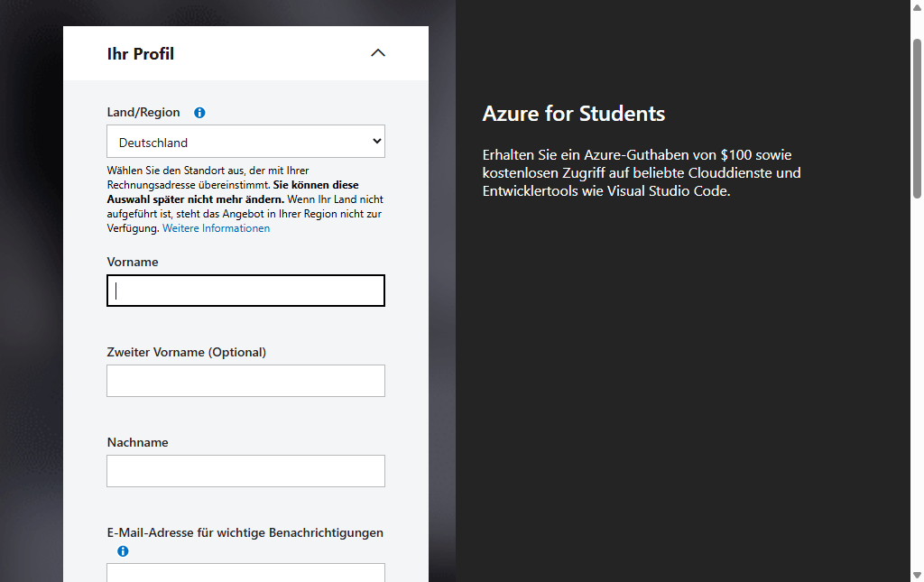Click the Vorname field label

[x=133, y=262]
